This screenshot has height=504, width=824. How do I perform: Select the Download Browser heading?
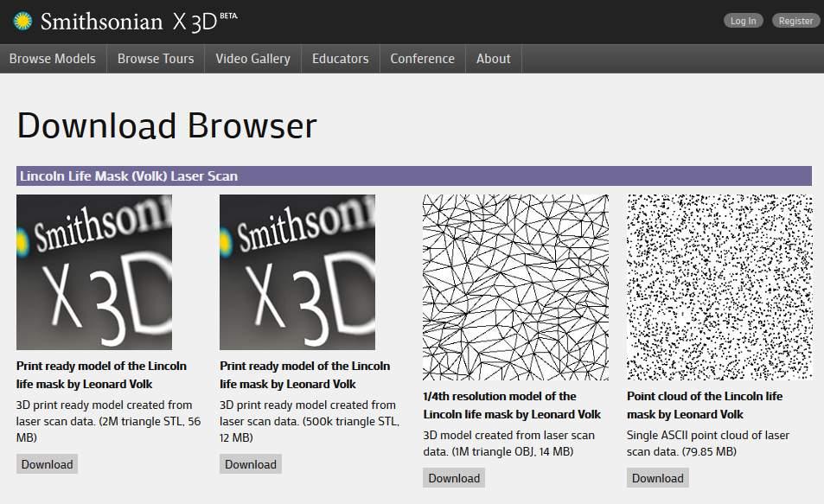pos(167,125)
